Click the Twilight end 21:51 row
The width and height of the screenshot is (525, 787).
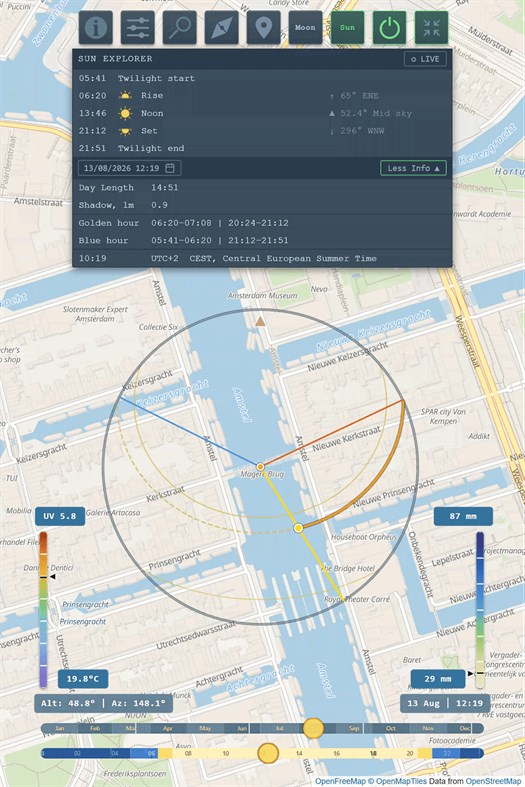coord(262,149)
